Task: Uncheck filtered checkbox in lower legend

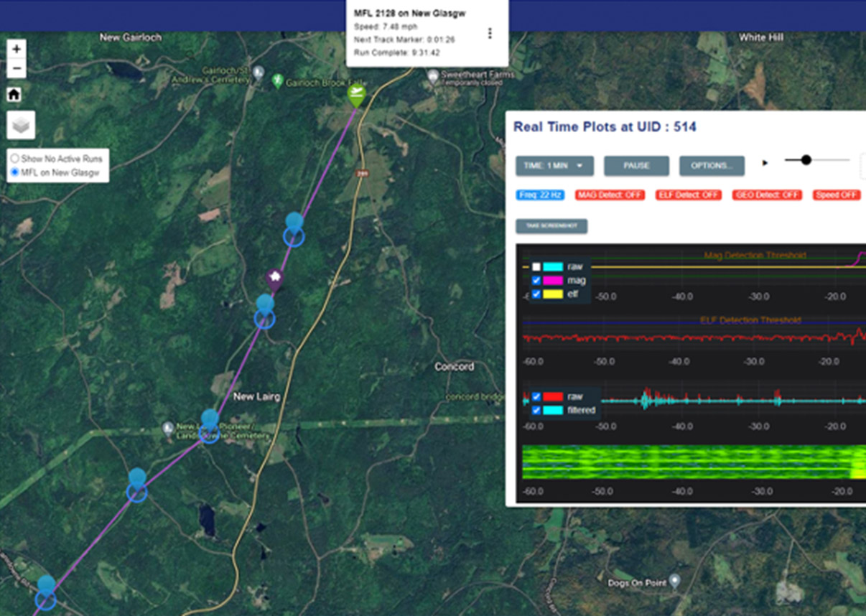Action: [536, 410]
